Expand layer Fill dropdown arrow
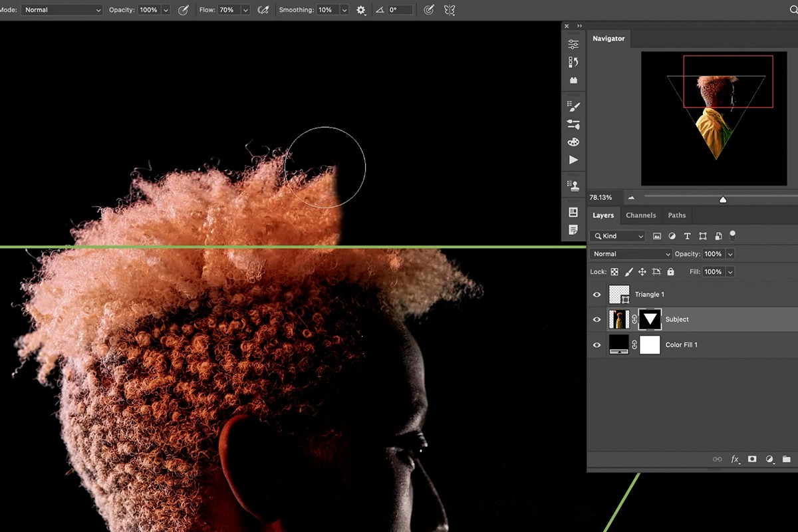This screenshot has width=798, height=532. coord(730,272)
